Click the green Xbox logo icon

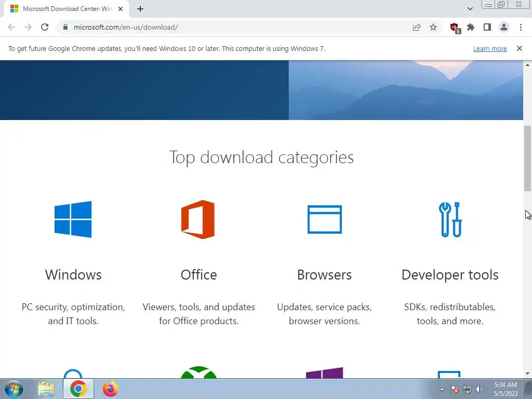[198, 372]
